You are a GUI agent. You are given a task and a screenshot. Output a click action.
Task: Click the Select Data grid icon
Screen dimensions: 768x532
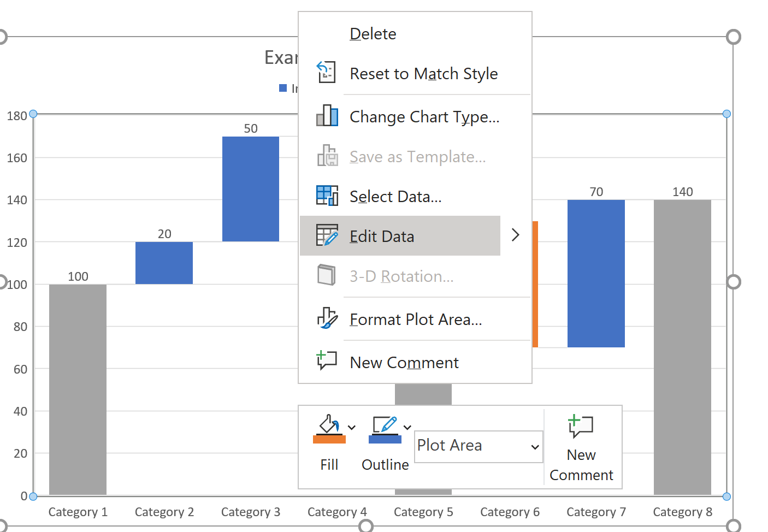click(327, 196)
